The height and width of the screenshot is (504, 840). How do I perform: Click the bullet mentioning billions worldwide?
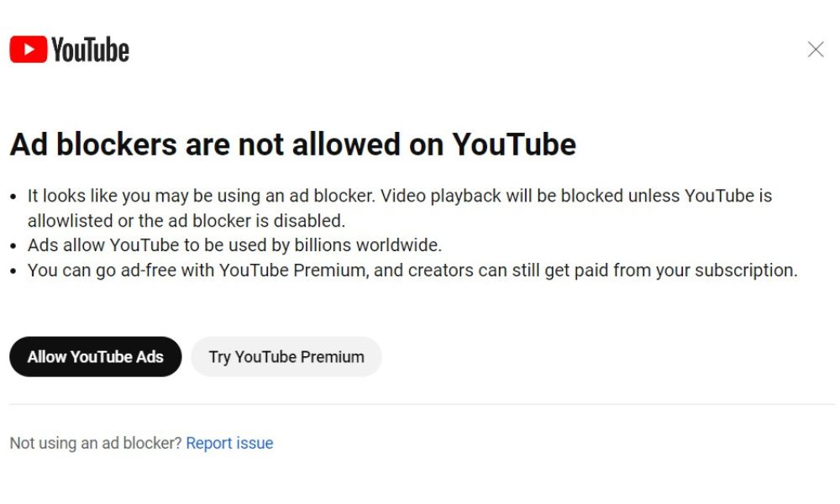point(235,245)
